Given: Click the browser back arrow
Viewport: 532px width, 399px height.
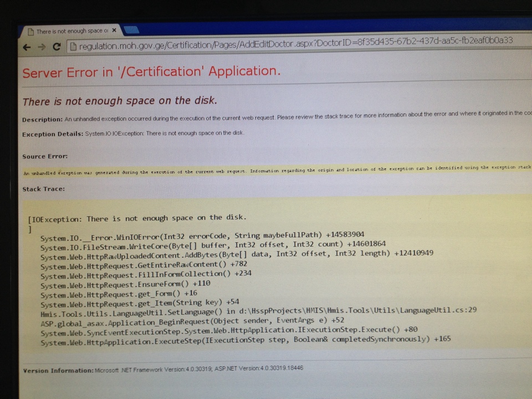Looking at the screenshot, I should [27, 47].
